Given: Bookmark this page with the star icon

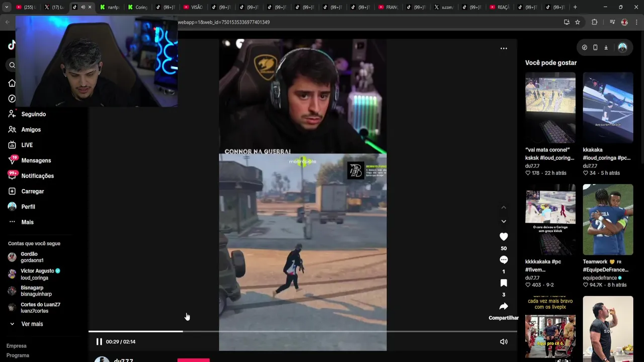Looking at the screenshot, I should [x=578, y=22].
